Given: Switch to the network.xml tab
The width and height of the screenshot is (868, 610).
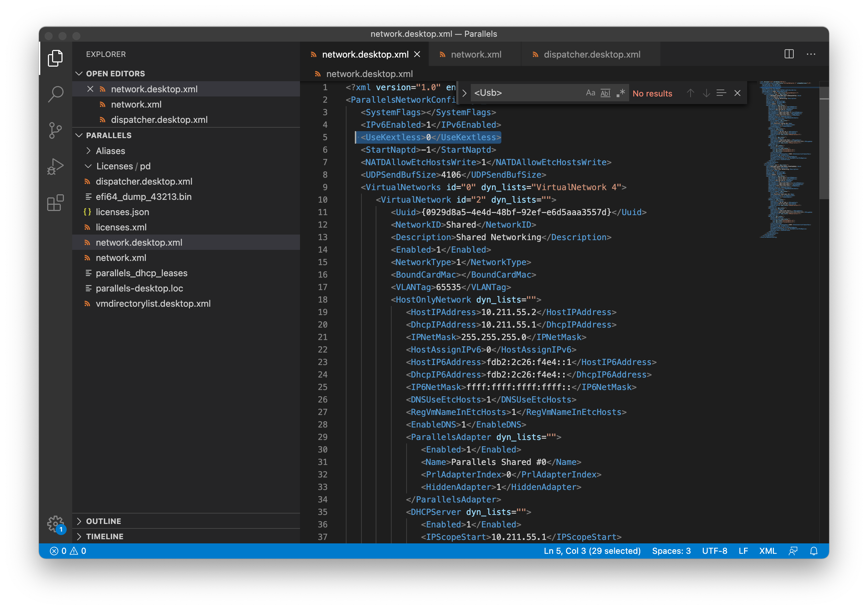Looking at the screenshot, I should click(475, 54).
